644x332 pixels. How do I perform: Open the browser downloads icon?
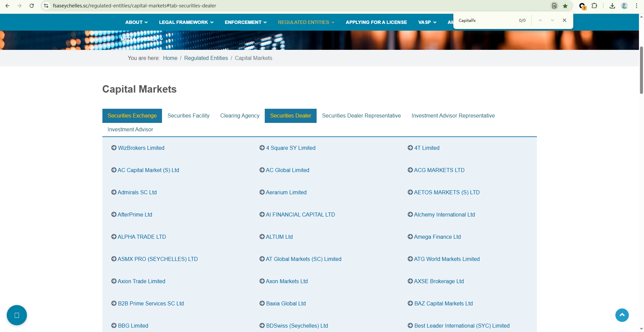click(x=612, y=6)
